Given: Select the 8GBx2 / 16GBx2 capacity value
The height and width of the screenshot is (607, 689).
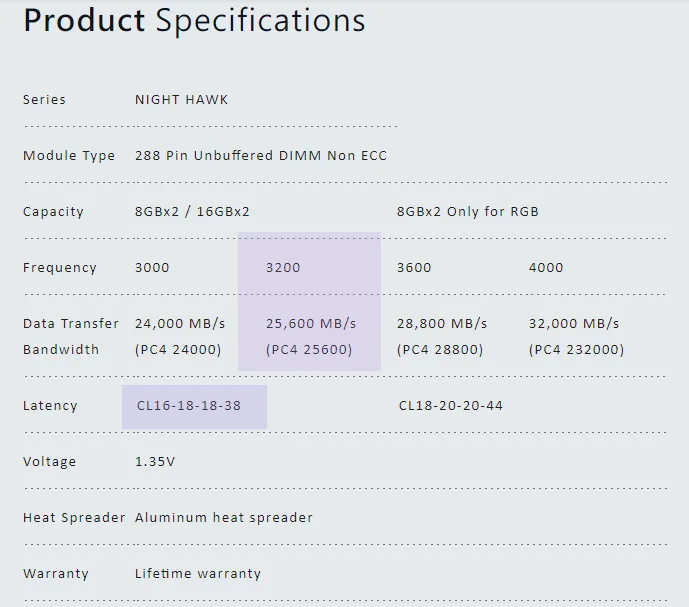Looking at the screenshot, I should tap(192, 211).
